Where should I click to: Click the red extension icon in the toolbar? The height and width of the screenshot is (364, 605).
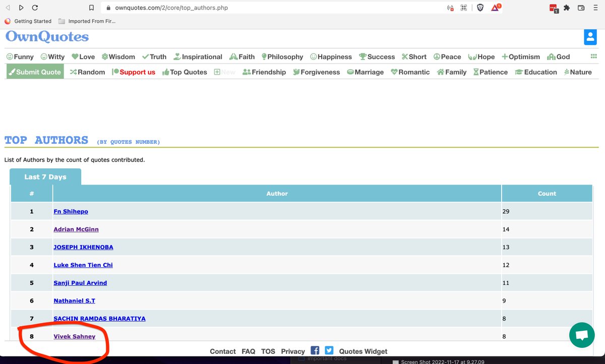554,8
